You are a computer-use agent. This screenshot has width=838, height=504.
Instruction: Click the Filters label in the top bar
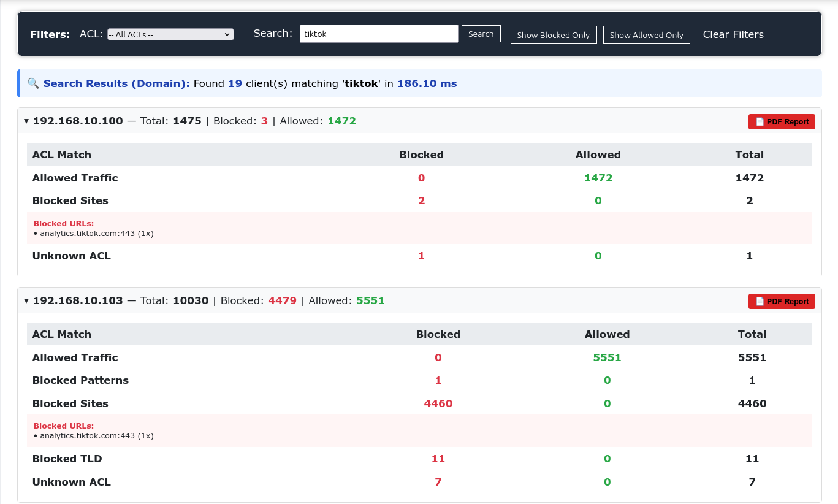click(50, 34)
